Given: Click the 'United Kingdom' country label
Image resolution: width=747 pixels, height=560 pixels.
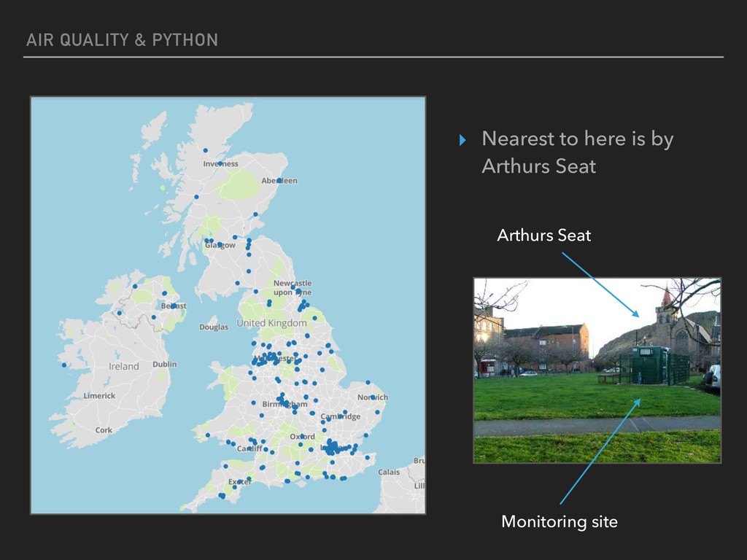Looking at the screenshot, I should pyautogui.click(x=271, y=323).
